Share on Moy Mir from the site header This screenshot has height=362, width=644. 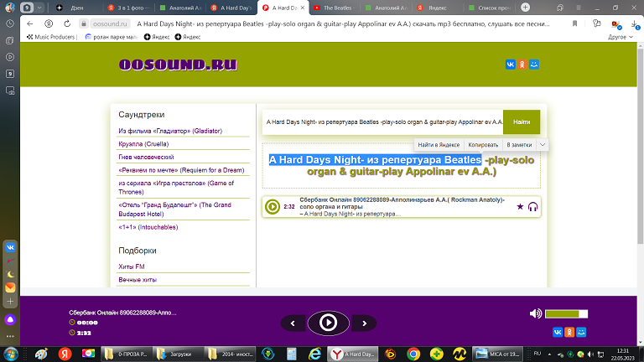[x=534, y=65]
